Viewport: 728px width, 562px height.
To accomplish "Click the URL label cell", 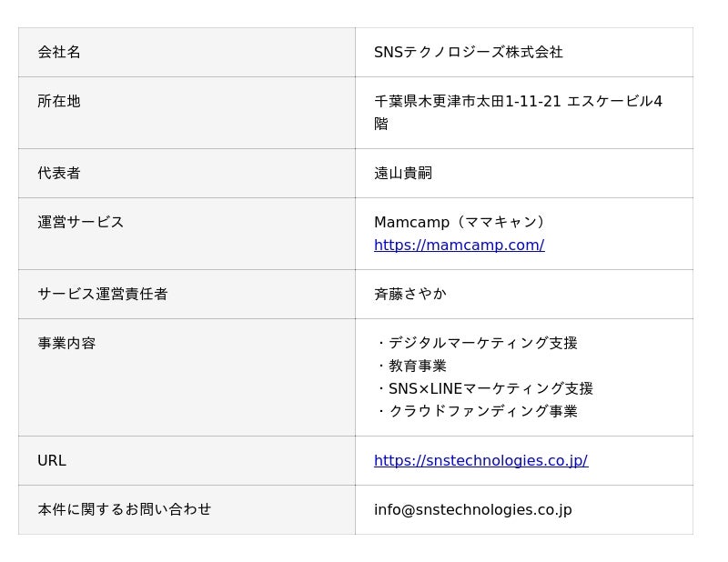I will pos(187,461).
